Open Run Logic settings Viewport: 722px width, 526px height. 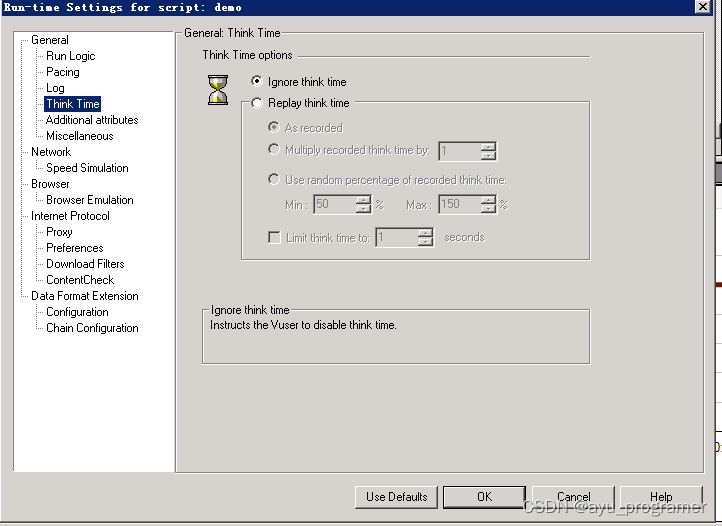tap(70, 56)
